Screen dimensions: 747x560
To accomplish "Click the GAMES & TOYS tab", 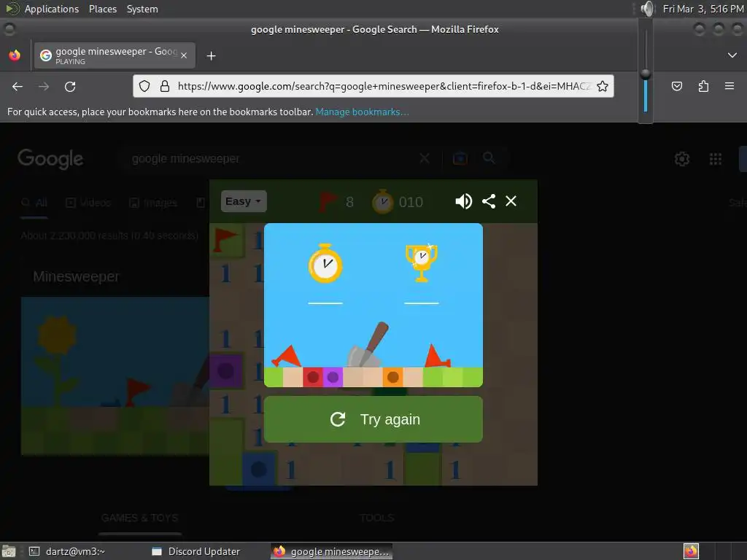I will pyautogui.click(x=140, y=518).
